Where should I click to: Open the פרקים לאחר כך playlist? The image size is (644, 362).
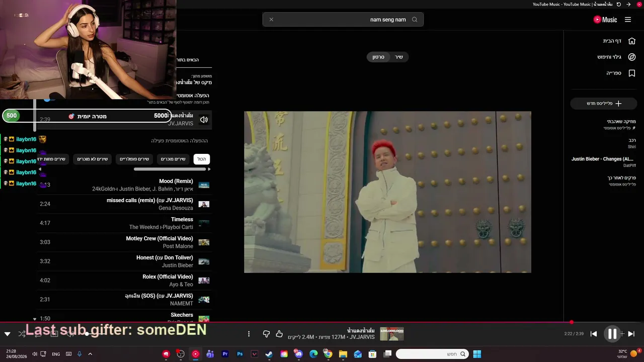click(621, 180)
